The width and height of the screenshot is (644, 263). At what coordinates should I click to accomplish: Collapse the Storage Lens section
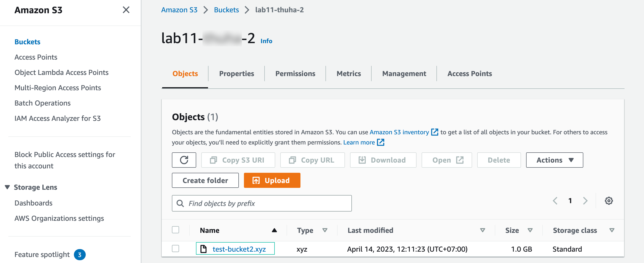pos(7,187)
